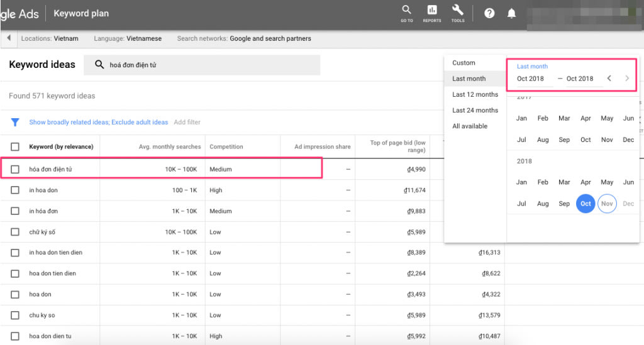The height and width of the screenshot is (345, 644).
Task: Check the box for 'hóa đơn điện tử'
Action: click(x=15, y=170)
